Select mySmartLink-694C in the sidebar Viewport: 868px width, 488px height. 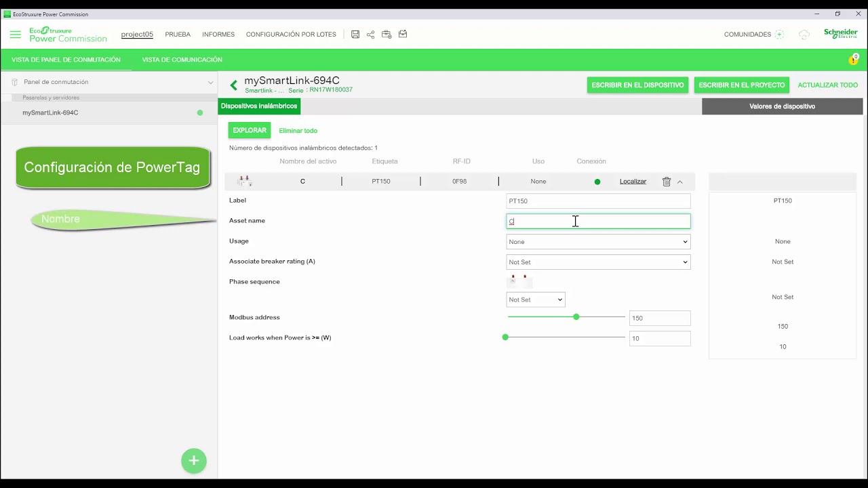(108, 113)
